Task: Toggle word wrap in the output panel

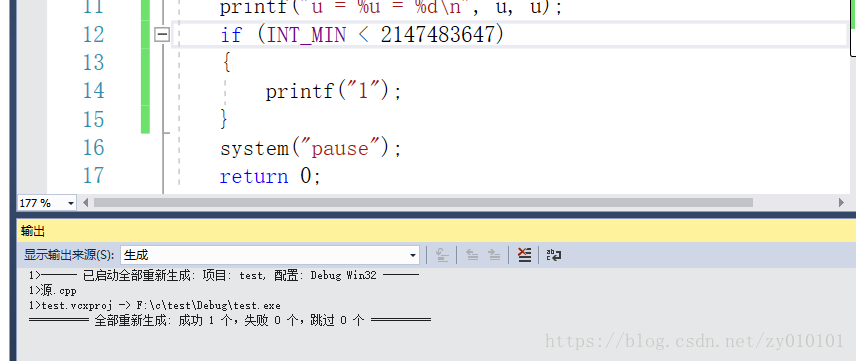Action: click(x=554, y=255)
